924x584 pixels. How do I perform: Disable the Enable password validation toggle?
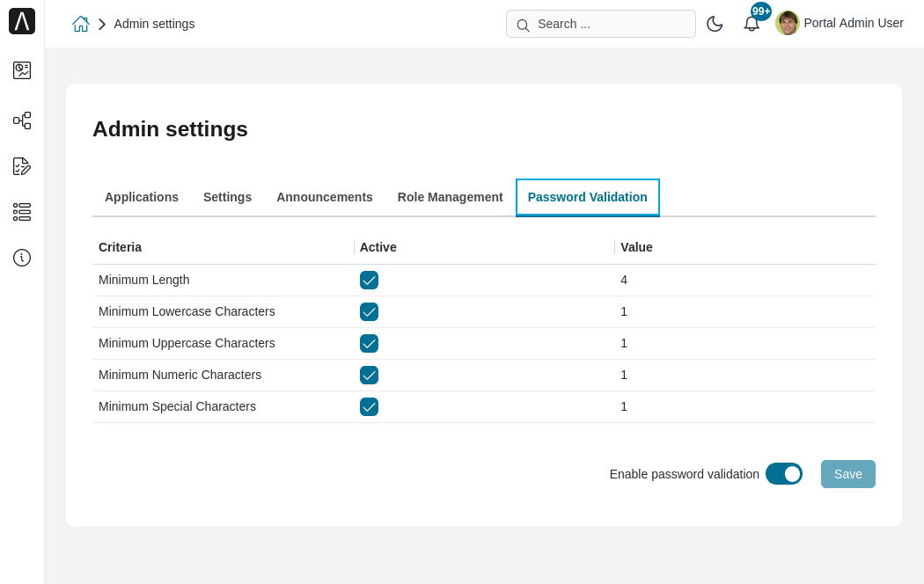(784, 474)
